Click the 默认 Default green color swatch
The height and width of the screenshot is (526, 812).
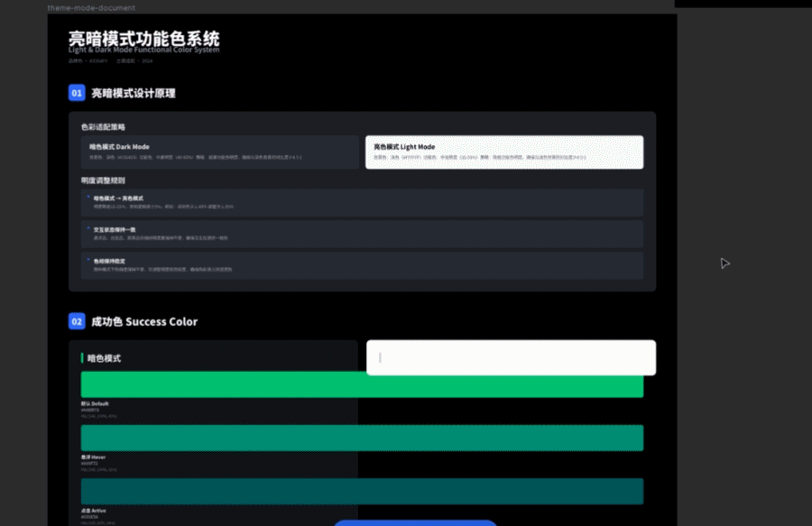361,385
